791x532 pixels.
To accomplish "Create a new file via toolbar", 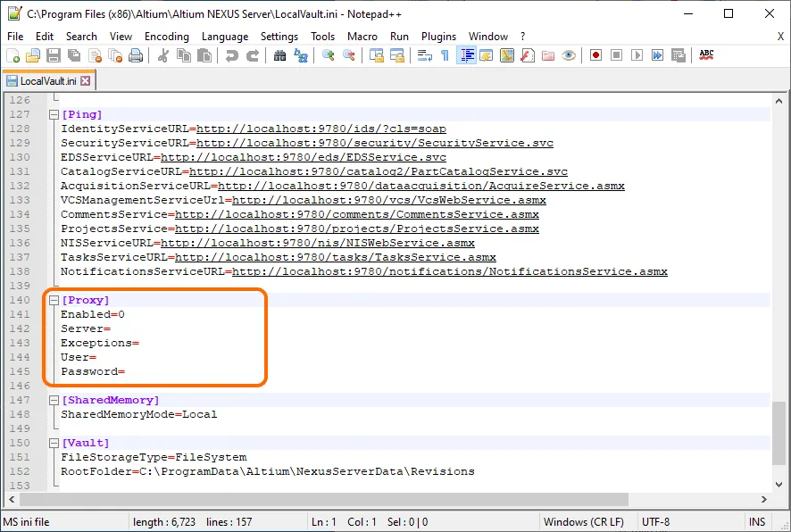I will [x=12, y=55].
